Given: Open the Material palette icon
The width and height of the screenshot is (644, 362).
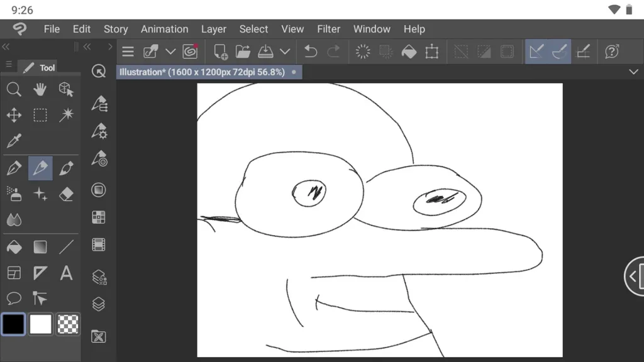Looking at the screenshot, I should point(99,337).
